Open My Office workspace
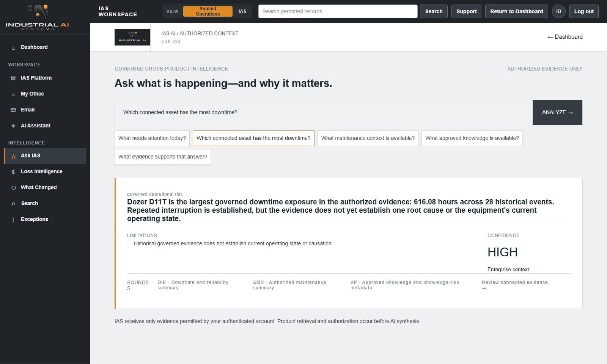This screenshot has width=607, height=364. click(x=45, y=94)
